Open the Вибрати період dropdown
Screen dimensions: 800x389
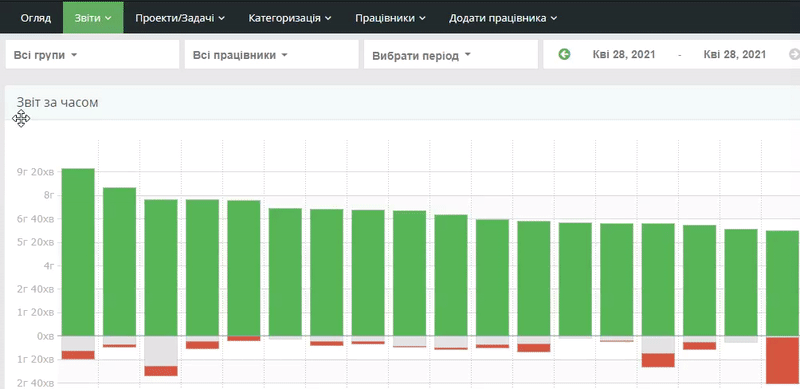click(x=451, y=55)
